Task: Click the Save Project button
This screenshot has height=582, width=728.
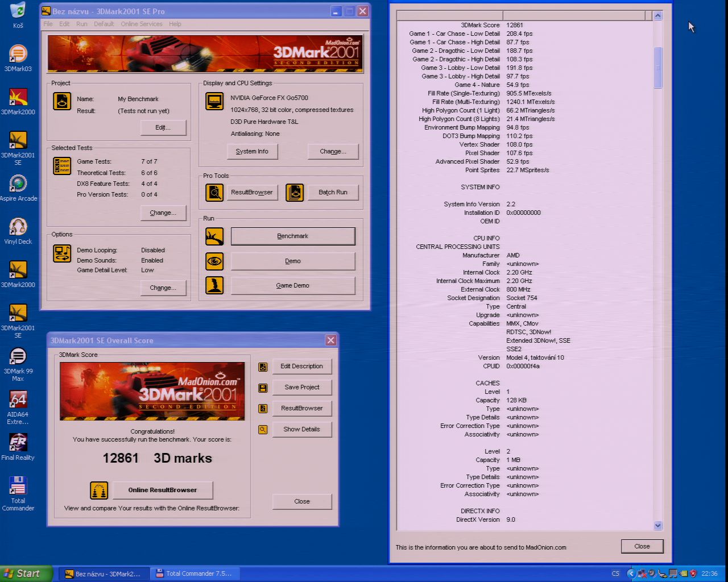Action: [302, 387]
